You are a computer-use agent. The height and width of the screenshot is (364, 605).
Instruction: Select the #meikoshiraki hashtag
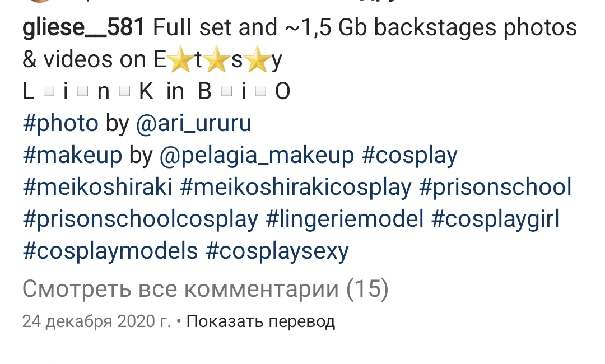(97, 188)
